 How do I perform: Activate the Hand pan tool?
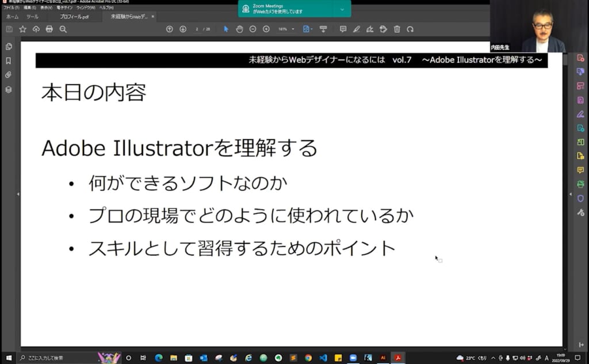pos(239,29)
